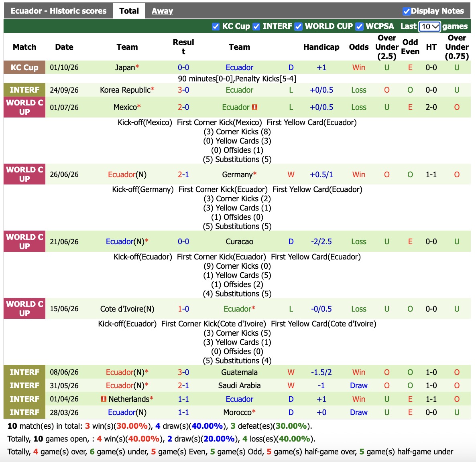This screenshot has width=476, height=462.
Task: Open the Saudi Arabia team link
Action: 240,385
